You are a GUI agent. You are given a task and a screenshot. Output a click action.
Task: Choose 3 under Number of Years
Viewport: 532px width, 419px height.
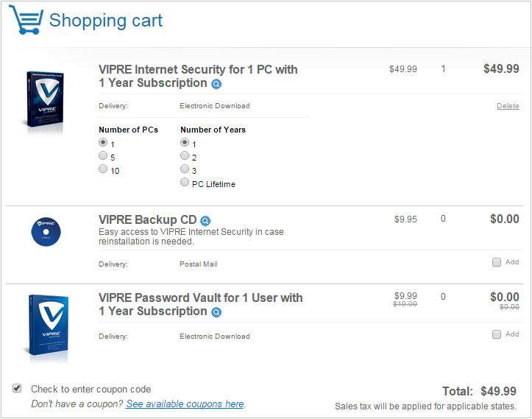pyautogui.click(x=185, y=169)
